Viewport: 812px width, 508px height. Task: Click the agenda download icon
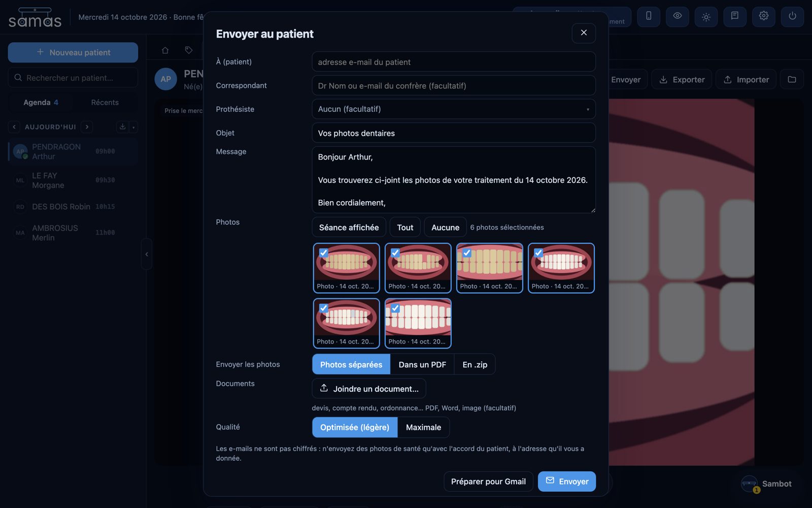(x=122, y=127)
